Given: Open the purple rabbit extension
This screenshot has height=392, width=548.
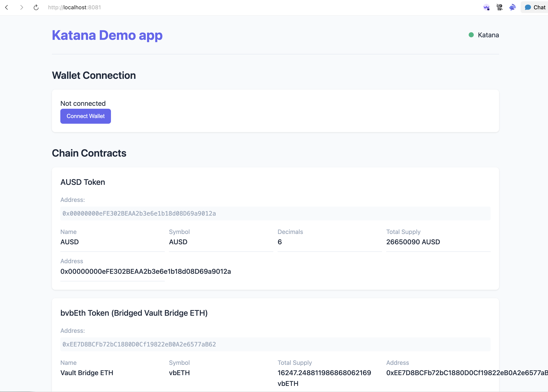Looking at the screenshot, I should [512, 8].
